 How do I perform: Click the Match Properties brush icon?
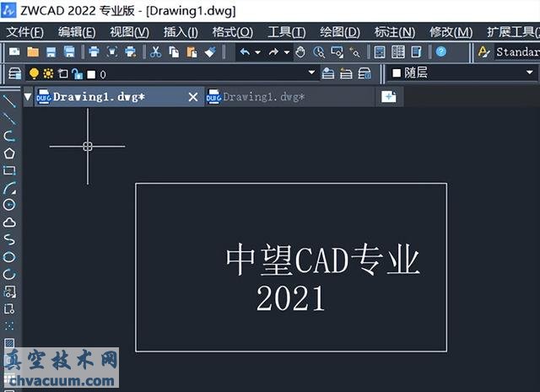[210, 52]
